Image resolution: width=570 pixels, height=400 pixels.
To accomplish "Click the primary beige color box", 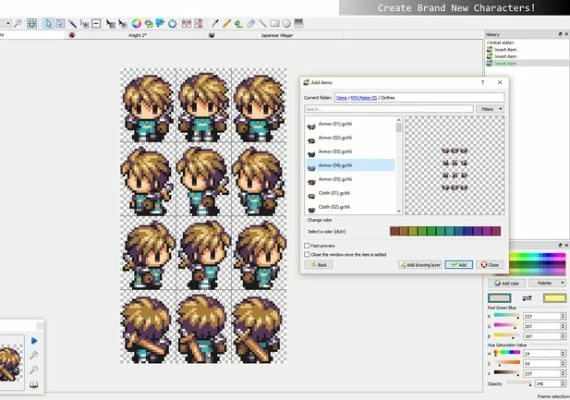I will [x=499, y=298].
